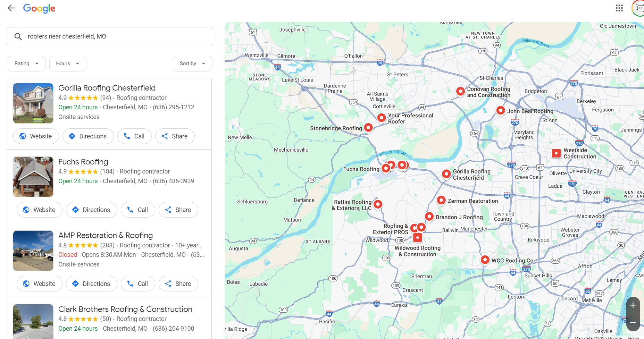
Task: View AMP Restoration & Roofing photo
Action: (x=33, y=251)
